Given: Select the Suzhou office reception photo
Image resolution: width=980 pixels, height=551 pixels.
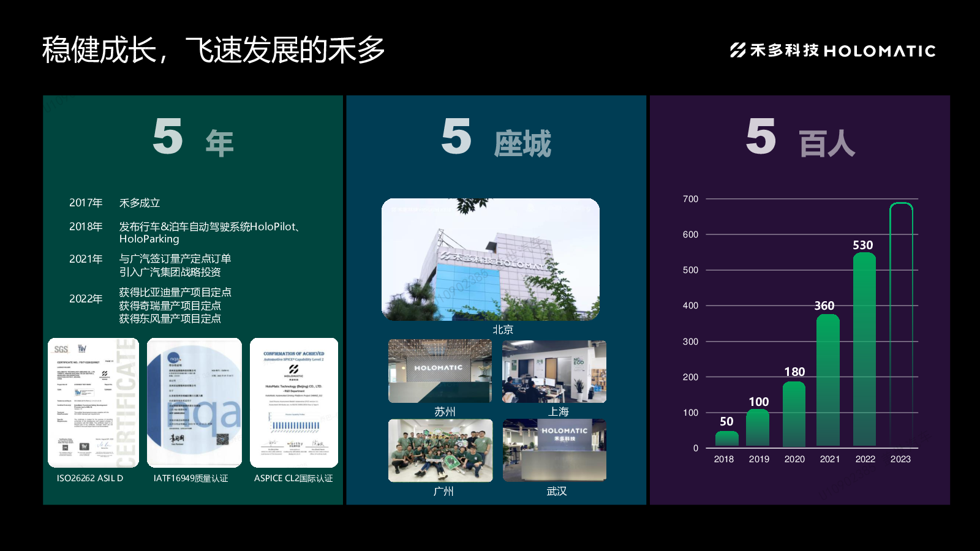Looking at the screenshot, I should click(440, 371).
